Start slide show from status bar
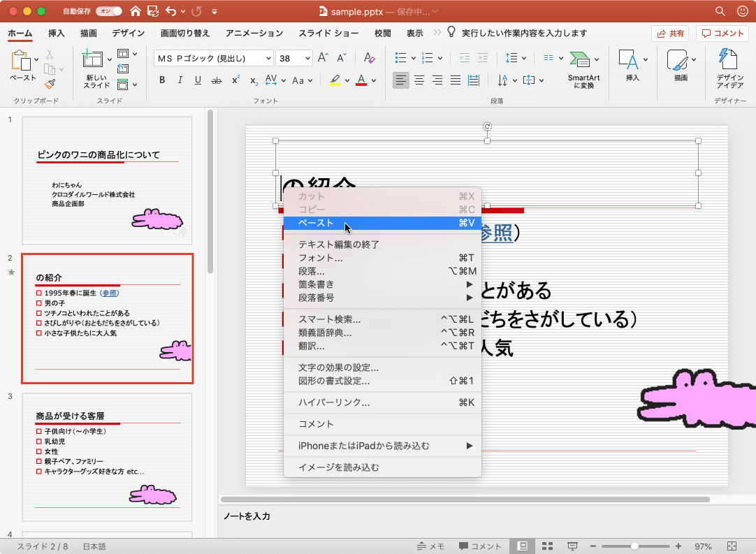The height and width of the screenshot is (554, 756). point(572,546)
